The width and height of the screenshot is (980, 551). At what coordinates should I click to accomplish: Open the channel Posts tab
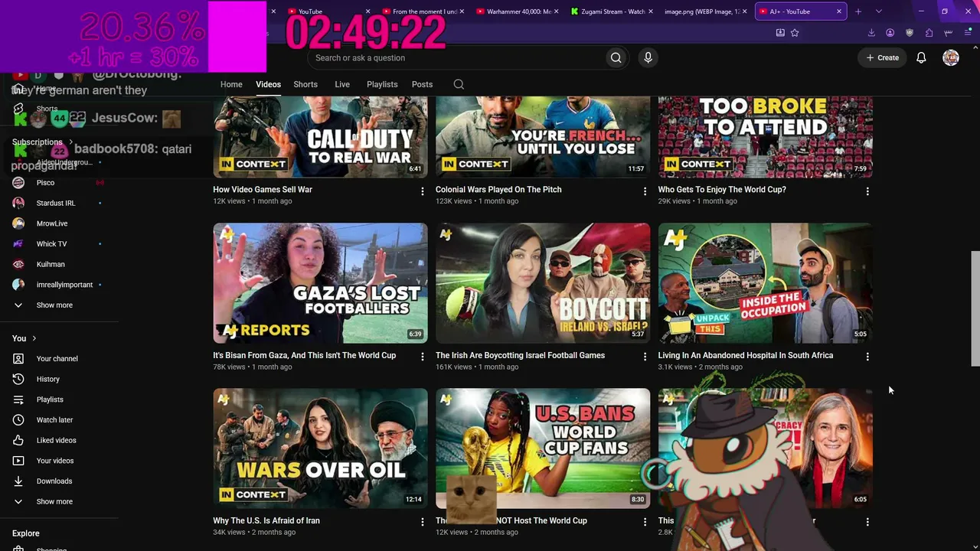tap(422, 84)
